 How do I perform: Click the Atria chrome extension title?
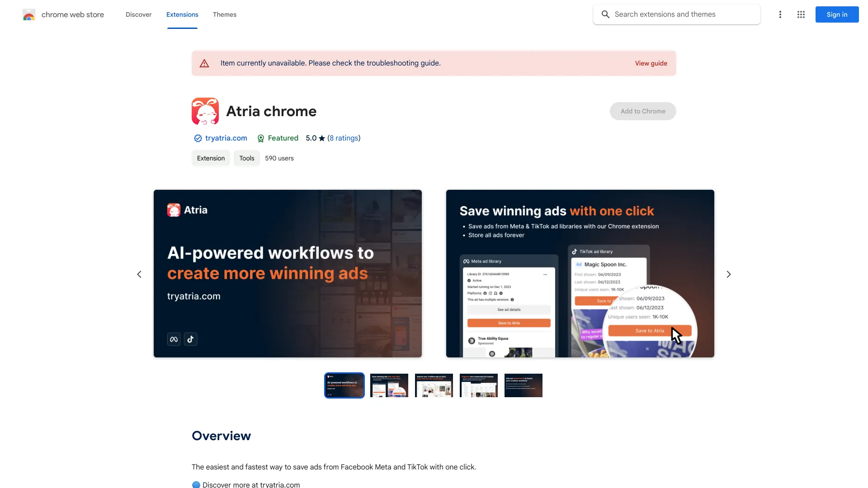pyautogui.click(x=271, y=111)
